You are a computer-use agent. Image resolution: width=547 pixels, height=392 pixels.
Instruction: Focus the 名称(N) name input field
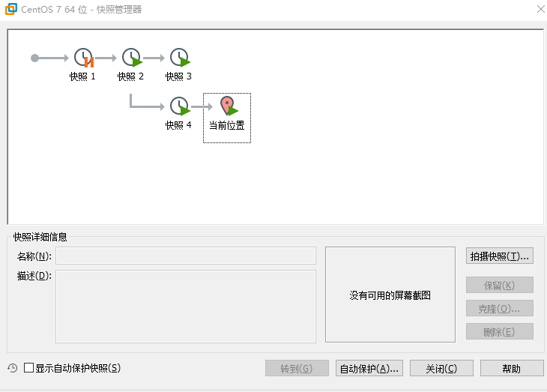186,256
